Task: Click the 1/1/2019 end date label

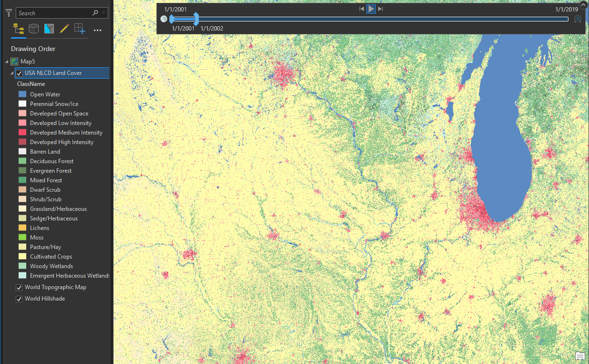Action: click(x=567, y=9)
